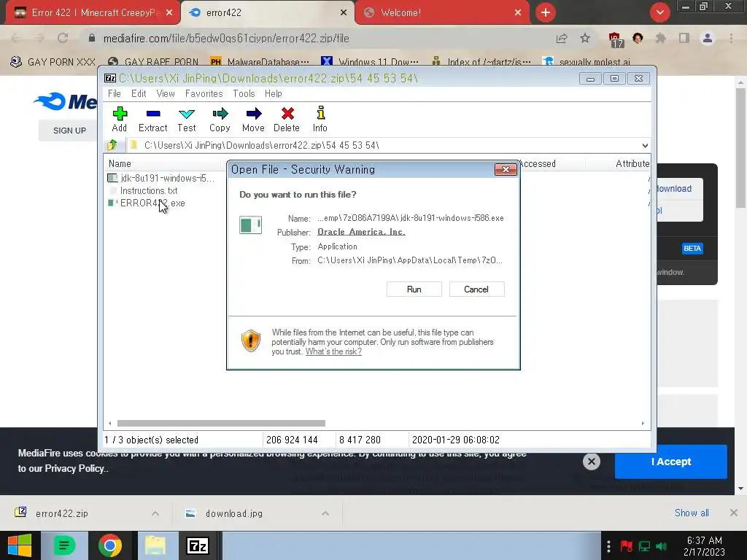Open File Explorer from the taskbar
Image resolution: width=747 pixels, height=560 pixels.
[155, 545]
